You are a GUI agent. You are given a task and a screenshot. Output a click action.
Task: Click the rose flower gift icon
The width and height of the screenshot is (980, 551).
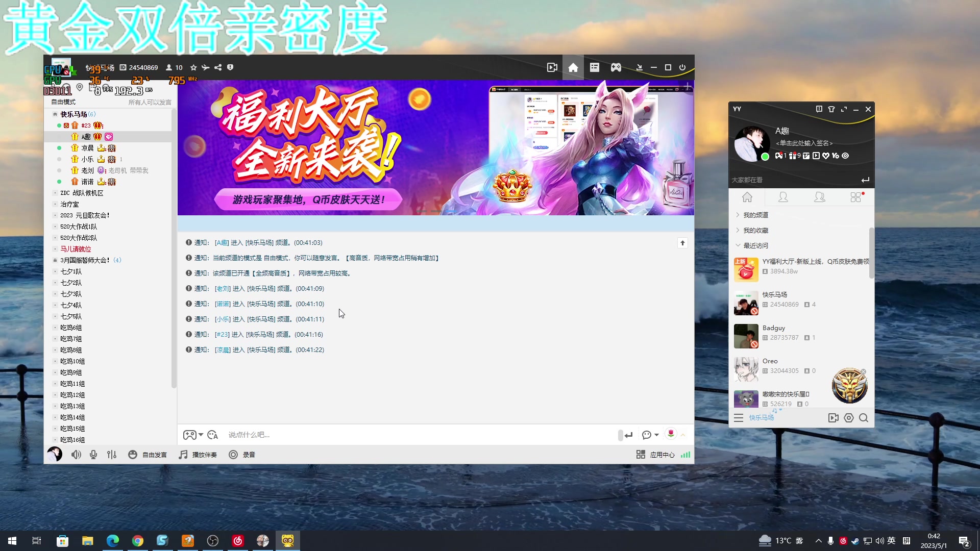(x=671, y=434)
